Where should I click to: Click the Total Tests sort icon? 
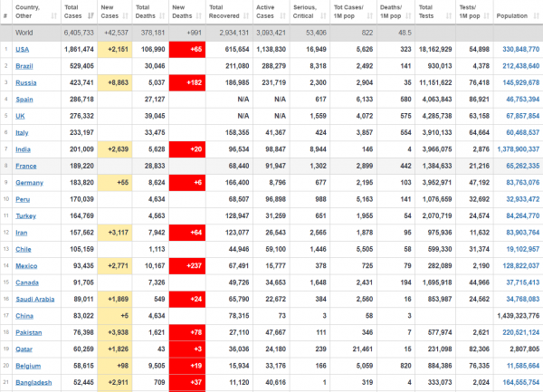[x=449, y=16]
